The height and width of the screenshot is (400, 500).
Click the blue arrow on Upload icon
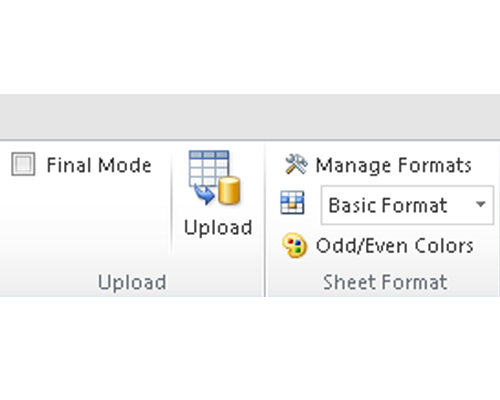click(204, 194)
